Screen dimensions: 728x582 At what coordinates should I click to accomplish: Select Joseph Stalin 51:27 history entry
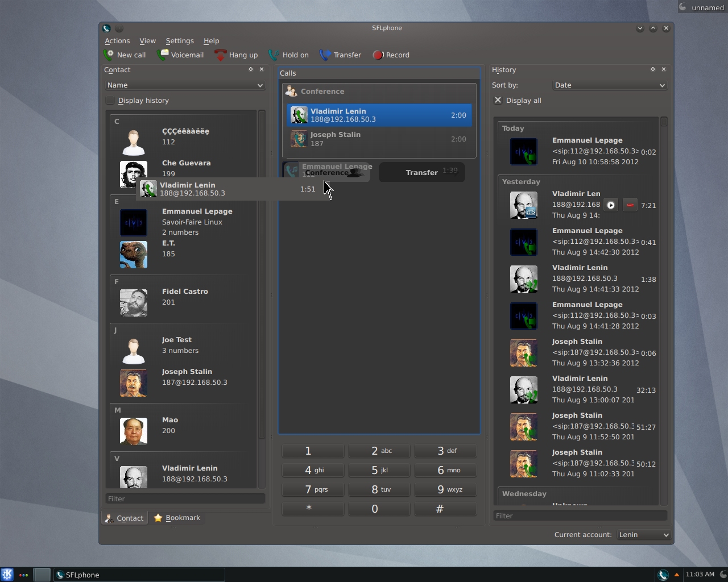pyautogui.click(x=578, y=426)
